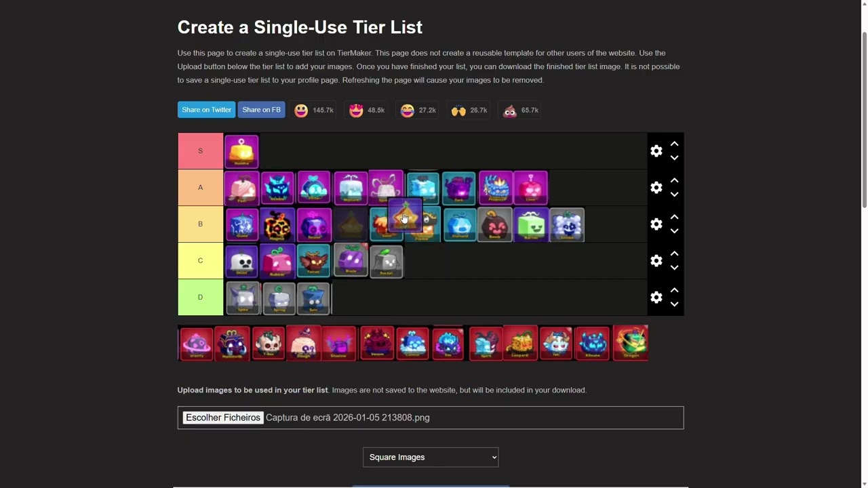Click the unranked Dough fruit
The image size is (868, 488).
point(303,343)
